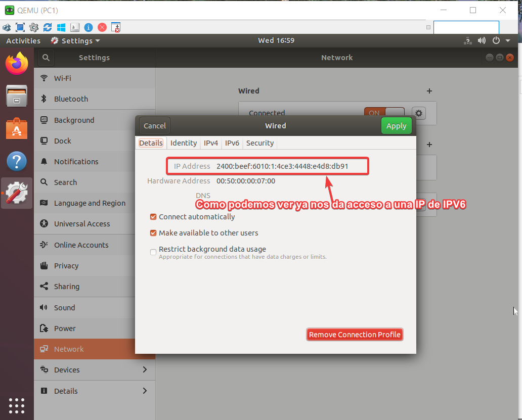Click the red disconnect icon in viewer toolbar
Screen dimensions: 522x420
pyautogui.click(x=102, y=27)
